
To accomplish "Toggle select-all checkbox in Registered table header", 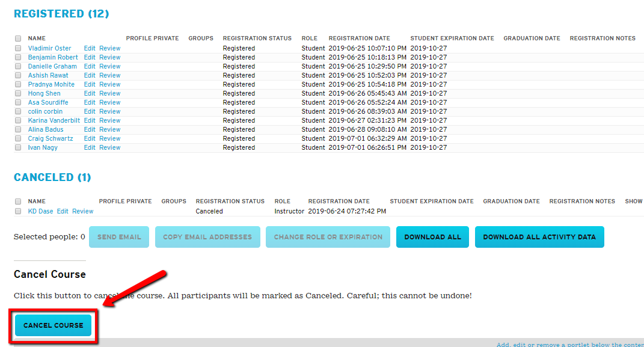I will coord(18,38).
